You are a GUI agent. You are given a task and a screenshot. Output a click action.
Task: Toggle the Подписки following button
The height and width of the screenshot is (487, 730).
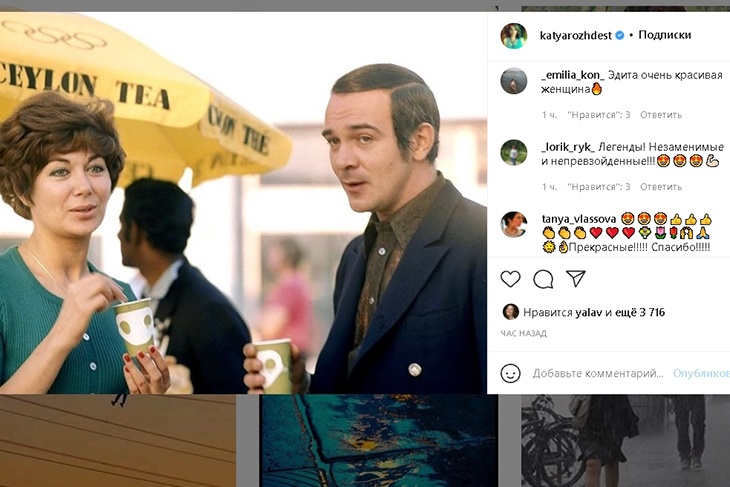(x=664, y=35)
